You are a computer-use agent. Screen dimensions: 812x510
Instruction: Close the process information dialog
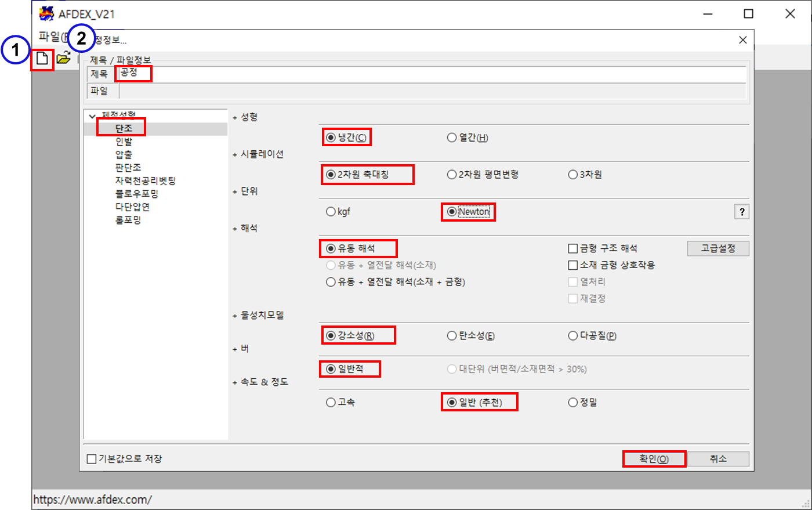742,40
